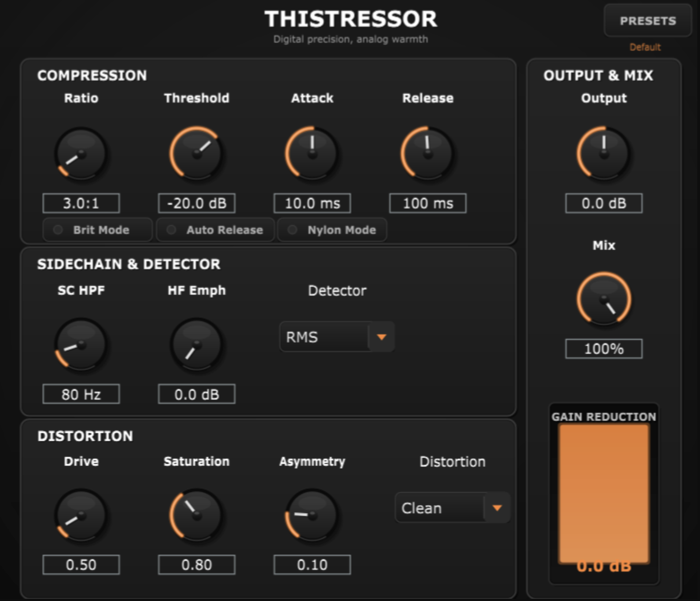The width and height of the screenshot is (700, 601).
Task: Click the Ratio knob
Action: 81,154
